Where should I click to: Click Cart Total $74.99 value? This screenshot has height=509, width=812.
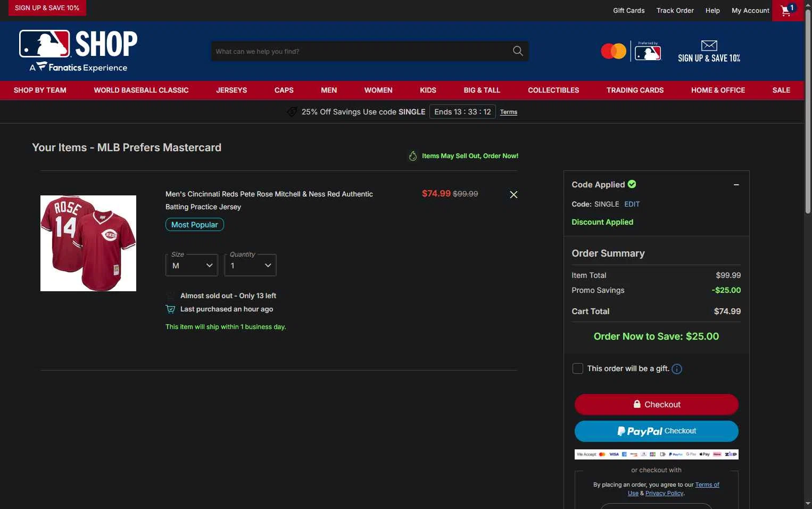pos(727,311)
